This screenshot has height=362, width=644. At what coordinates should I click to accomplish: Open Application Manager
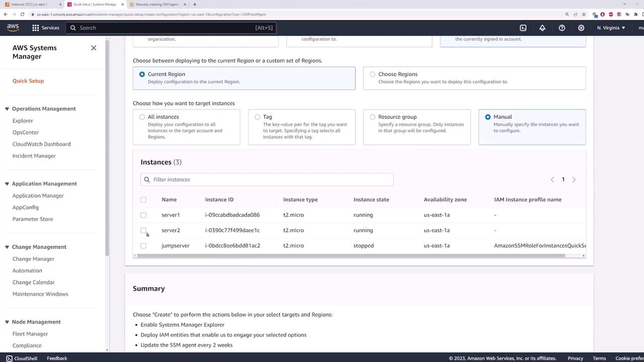(x=38, y=196)
